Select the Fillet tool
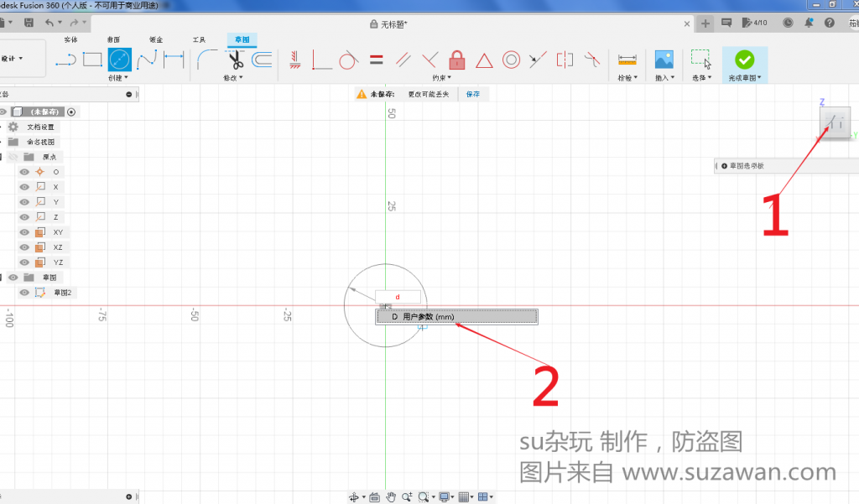This screenshot has width=859, height=504. [x=207, y=60]
